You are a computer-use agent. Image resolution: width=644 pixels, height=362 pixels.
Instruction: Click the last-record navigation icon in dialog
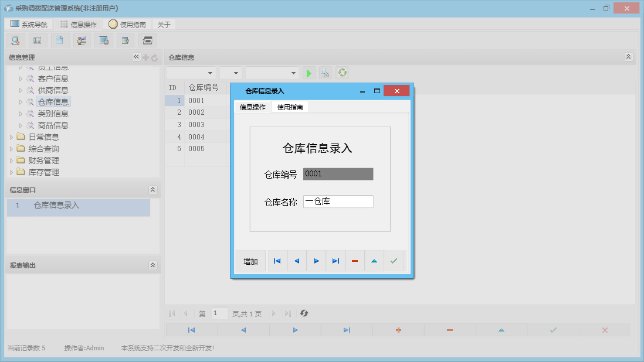pyautogui.click(x=335, y=261)
